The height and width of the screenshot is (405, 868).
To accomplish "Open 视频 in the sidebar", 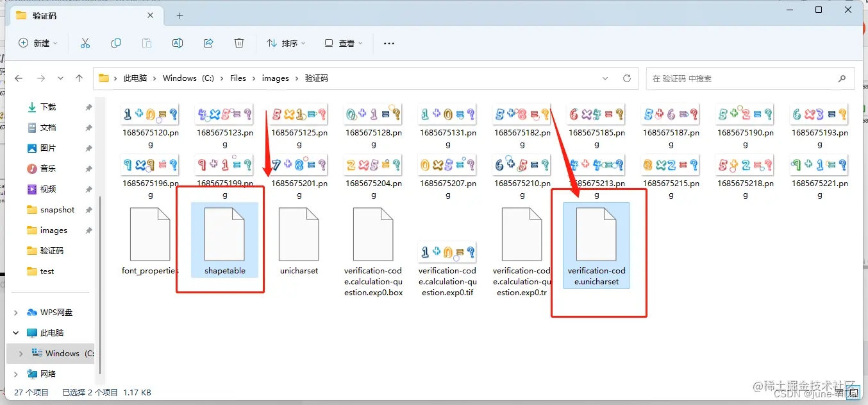I will [48, 189].
